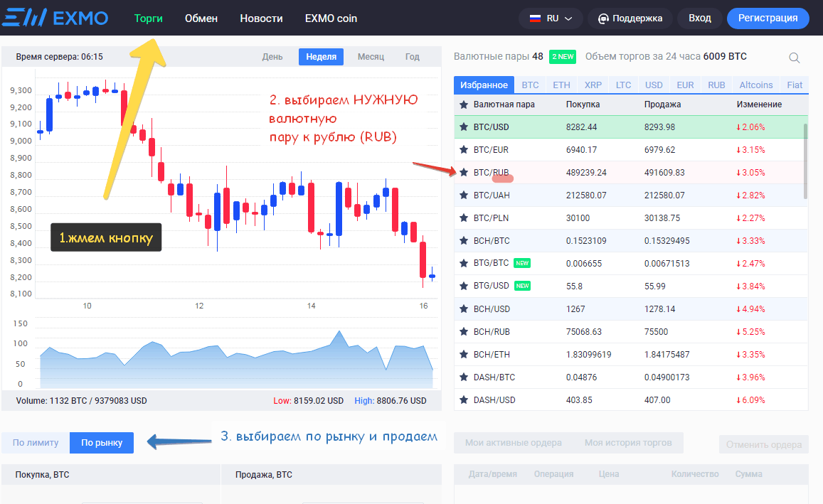This screenshot has width=823, height=504.
Task: Click the green '2 NEW' badge
Action: pyautogui.click(x=563, y=57)
